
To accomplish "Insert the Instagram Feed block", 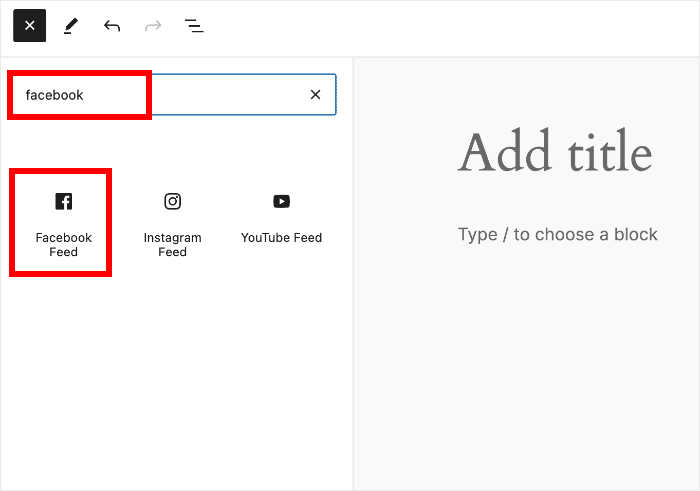I will pos(172,223).
